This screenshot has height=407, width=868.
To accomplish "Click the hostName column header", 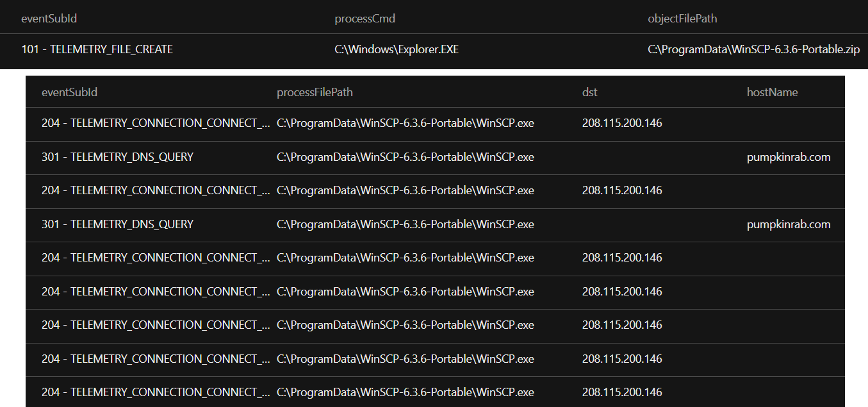I will click(772, 92).
